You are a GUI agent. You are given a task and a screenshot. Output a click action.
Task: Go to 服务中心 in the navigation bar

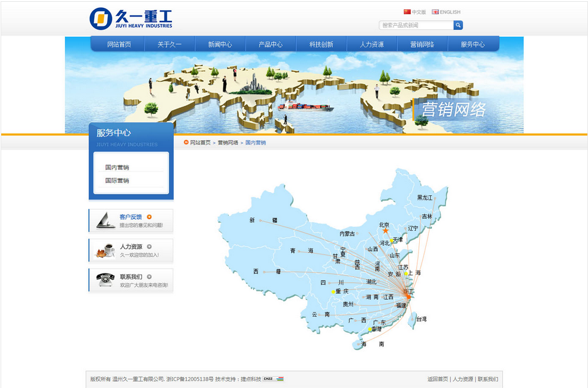pos(472,45)
